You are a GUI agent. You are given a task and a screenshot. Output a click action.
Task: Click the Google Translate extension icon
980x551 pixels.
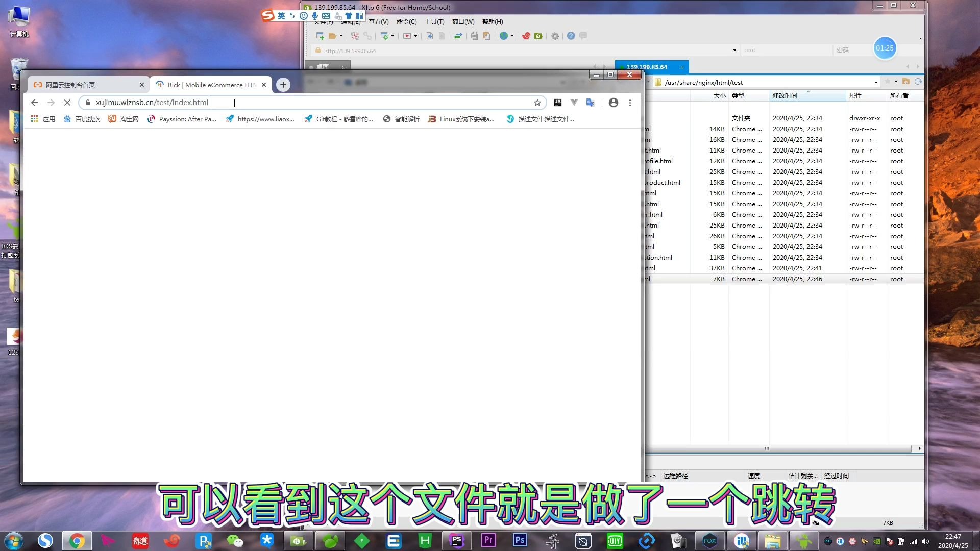pos(591,103)
